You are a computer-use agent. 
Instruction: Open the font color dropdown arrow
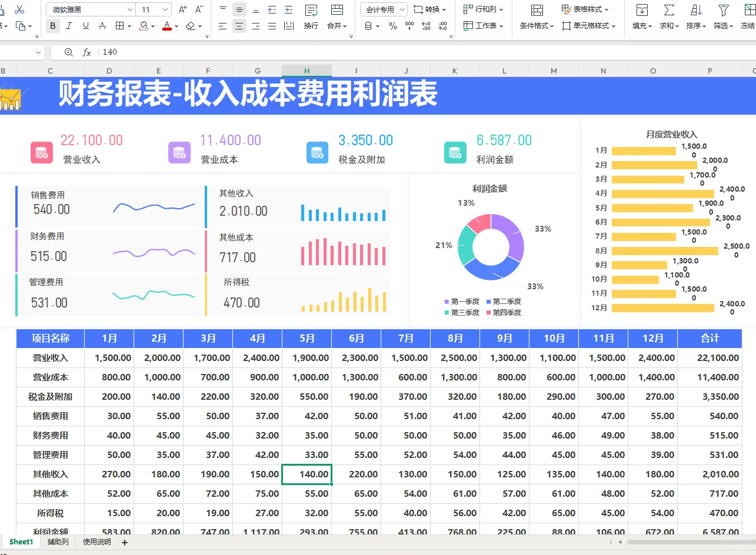point(176,26)
